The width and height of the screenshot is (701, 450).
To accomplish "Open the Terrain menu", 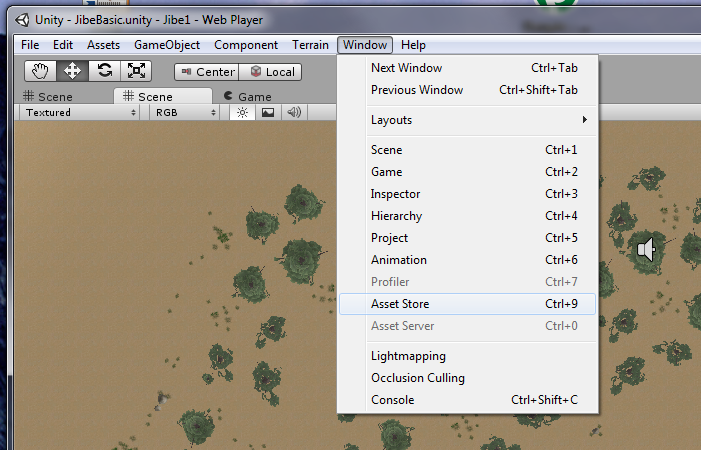I will (309, 45).
